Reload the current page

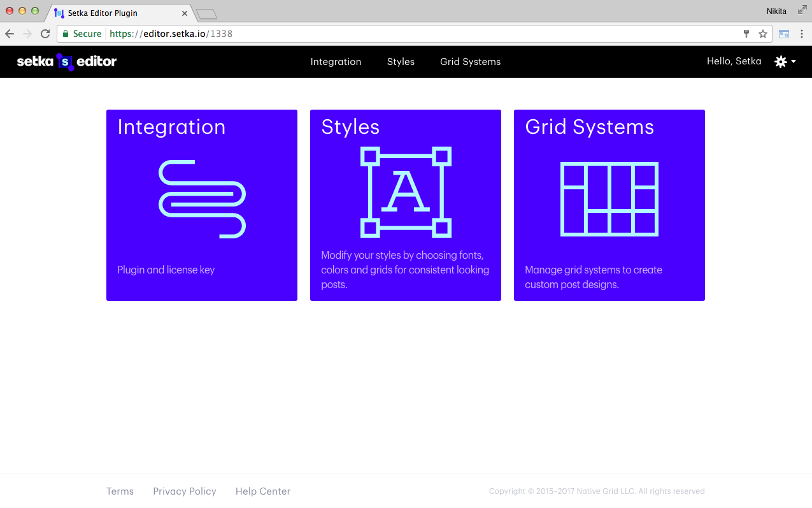[45, 34]
